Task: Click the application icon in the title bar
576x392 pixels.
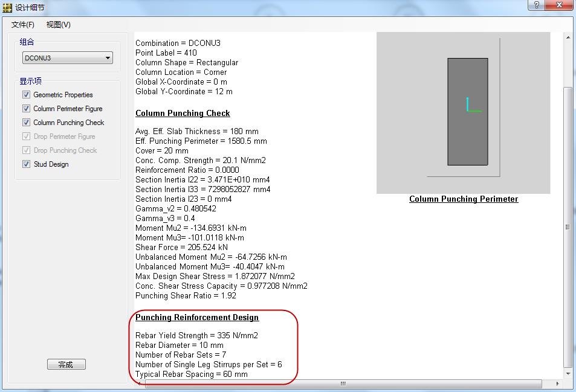Action: click(x=7, y=8)
